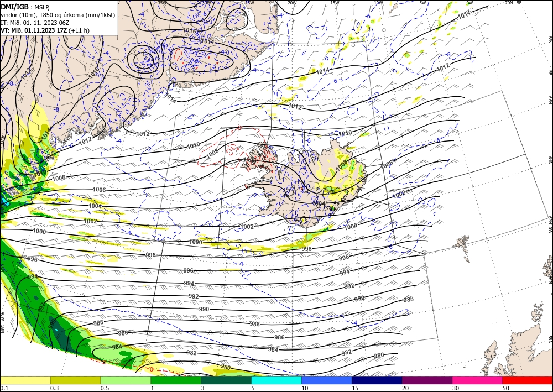This screenshot has height=392, width=553.
Task: Click the dark green 3–5 legend swatch
Action: pyautogui.click(x=226, y=380)
